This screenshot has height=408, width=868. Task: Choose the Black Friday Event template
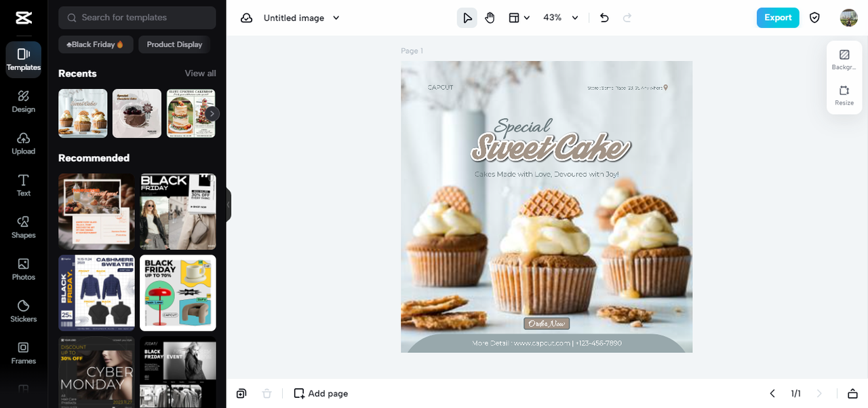click(178, 371)
